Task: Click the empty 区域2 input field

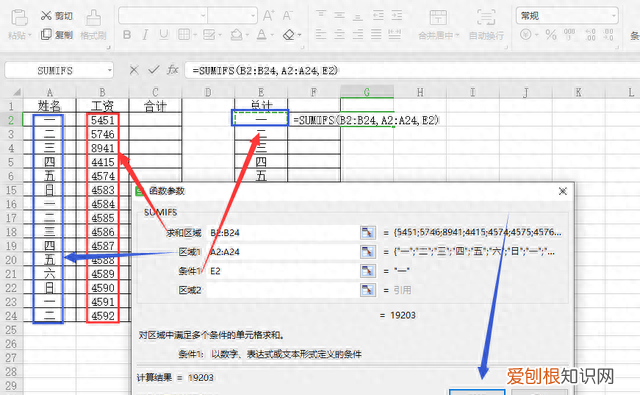Action: [282, 290]
